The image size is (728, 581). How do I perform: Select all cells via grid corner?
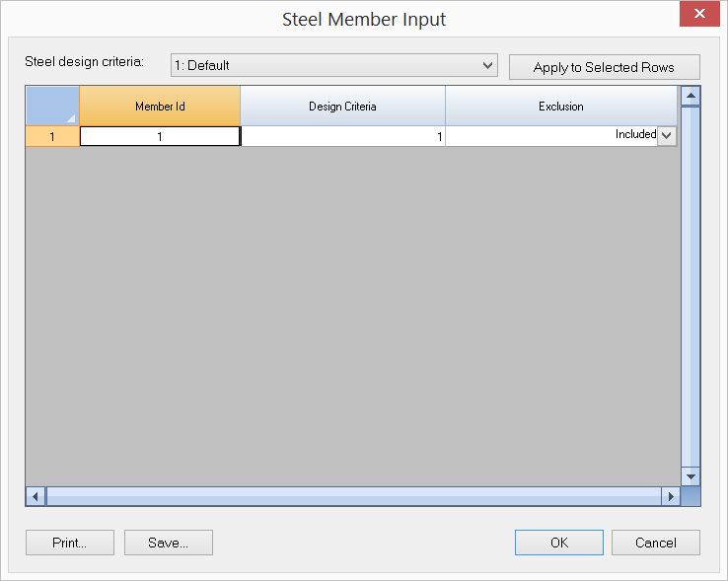[x=52, y=106]
